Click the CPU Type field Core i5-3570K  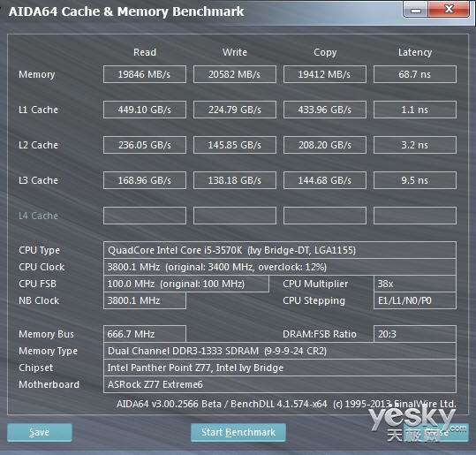(280, 250)
